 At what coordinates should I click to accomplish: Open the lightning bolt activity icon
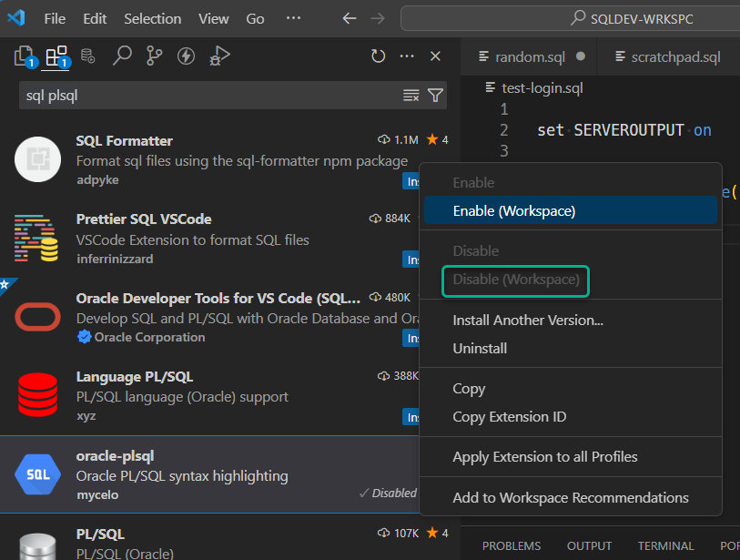pos(186,56)
